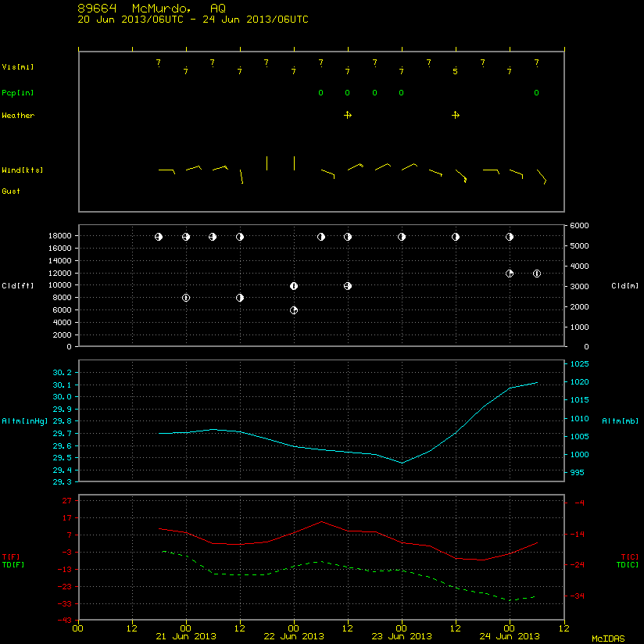Select the rightmost cloud marker at 12000 ft
The image size is (644, 644).
click(536, 273)
